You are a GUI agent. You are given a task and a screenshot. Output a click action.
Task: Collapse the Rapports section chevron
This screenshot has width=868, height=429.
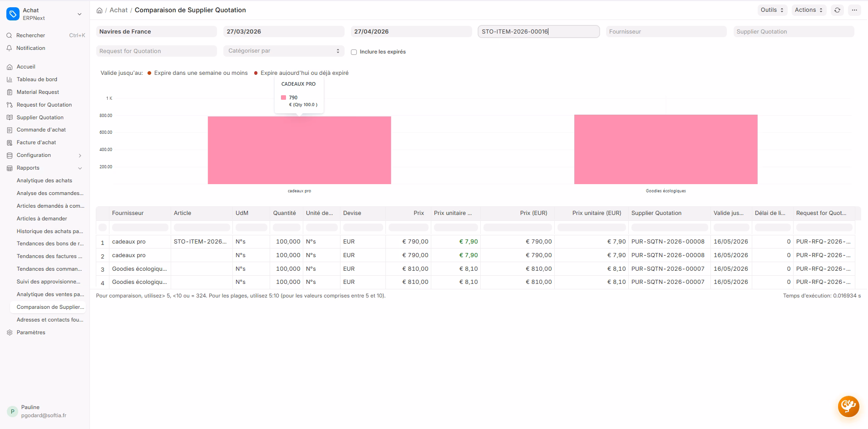[80, 168]
